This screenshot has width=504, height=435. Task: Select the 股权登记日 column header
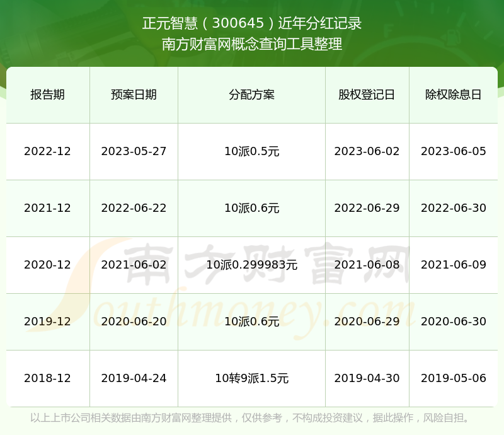pyautogui.click(x=367, y=95)
